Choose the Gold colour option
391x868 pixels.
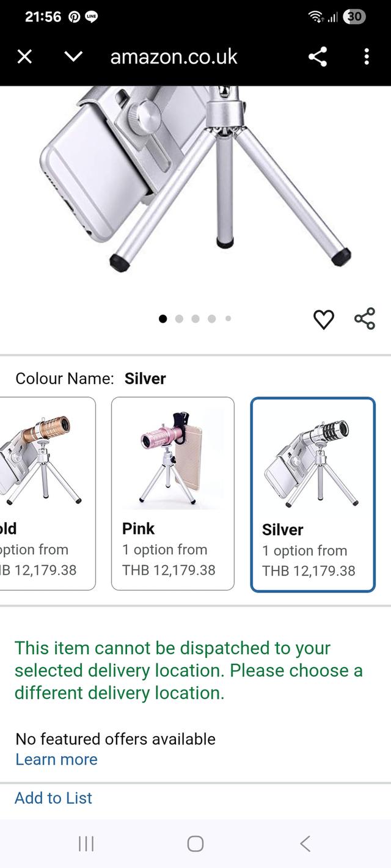pos(47,494)
